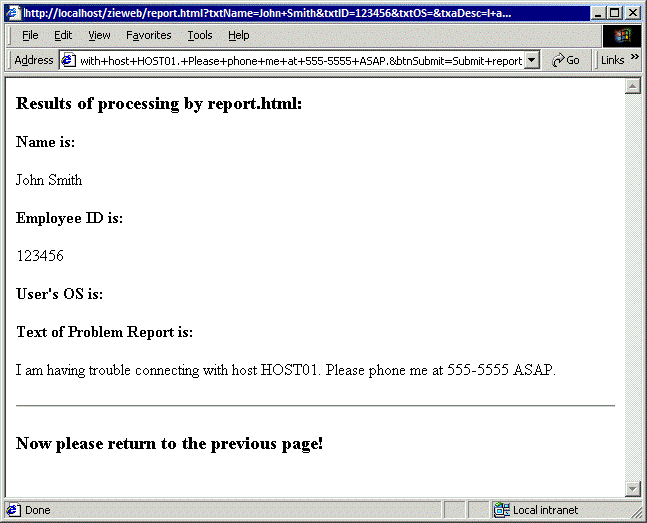
Task: Expand the Links chevron overflow
Action: [x=635, y=57]
